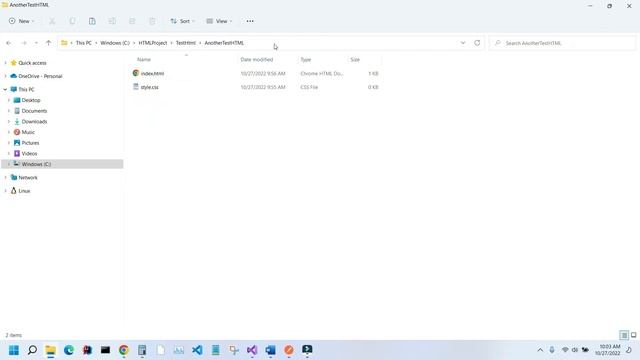
Task: Open taskbar Search magnifier
Action: click(32, 350)
